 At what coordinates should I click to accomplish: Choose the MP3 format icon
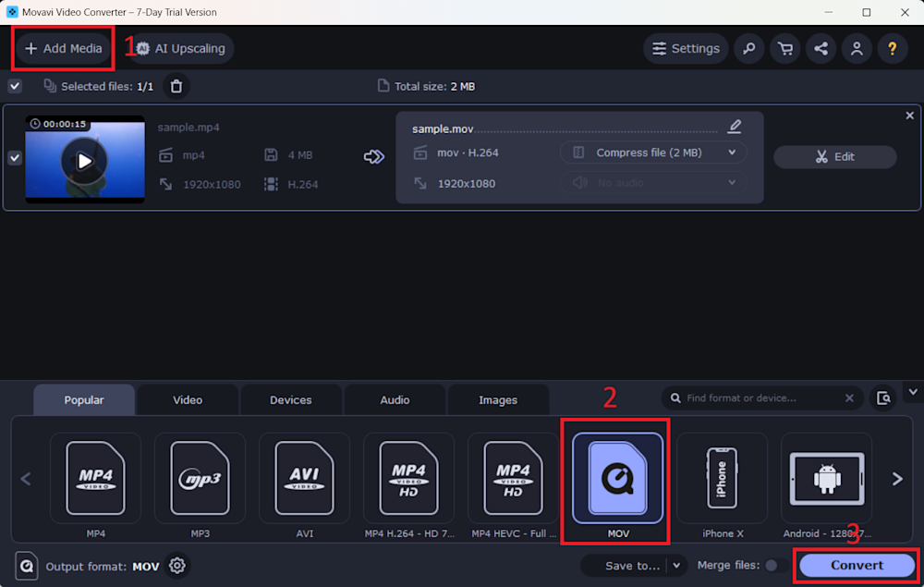point(200,478)
